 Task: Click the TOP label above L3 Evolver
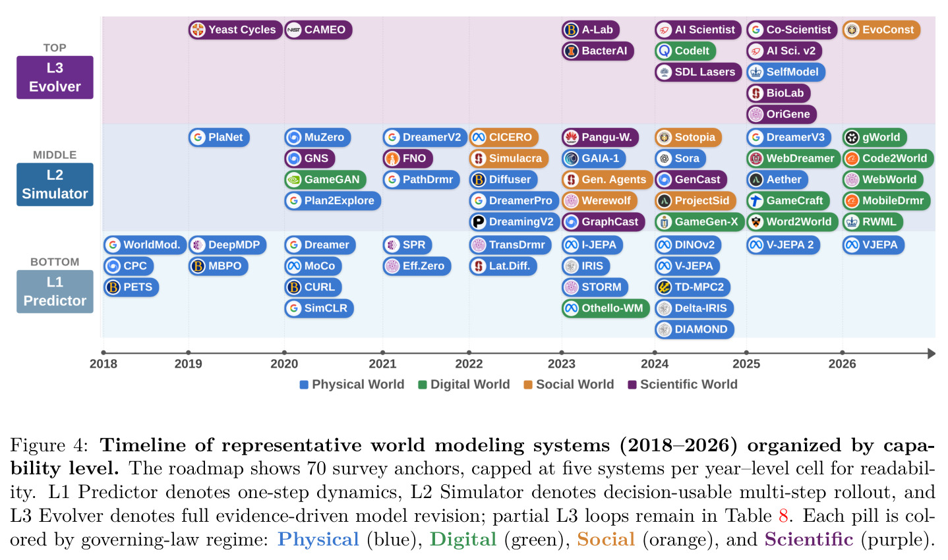[x=55, y=47]
